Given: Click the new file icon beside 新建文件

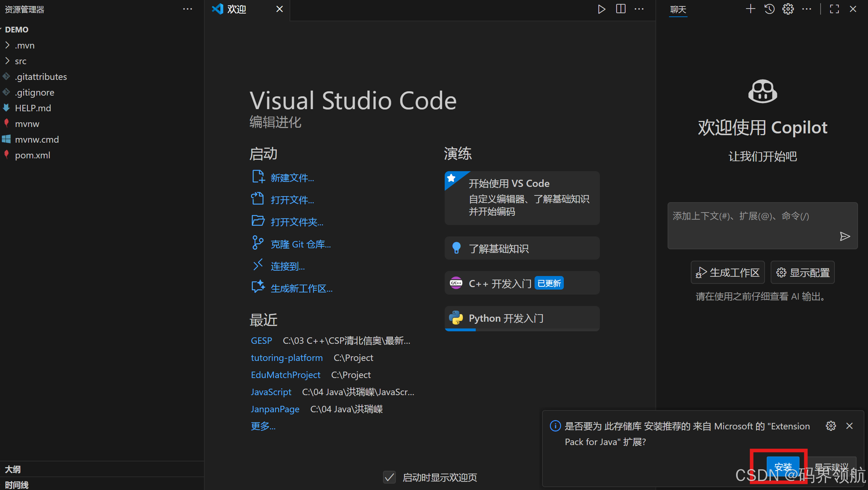Looking at the screenshot, I should tap(258, 177).
